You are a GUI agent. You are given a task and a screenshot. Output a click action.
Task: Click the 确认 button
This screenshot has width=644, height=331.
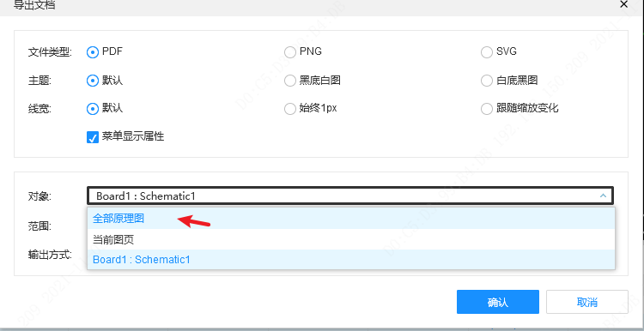pos(498,303)
